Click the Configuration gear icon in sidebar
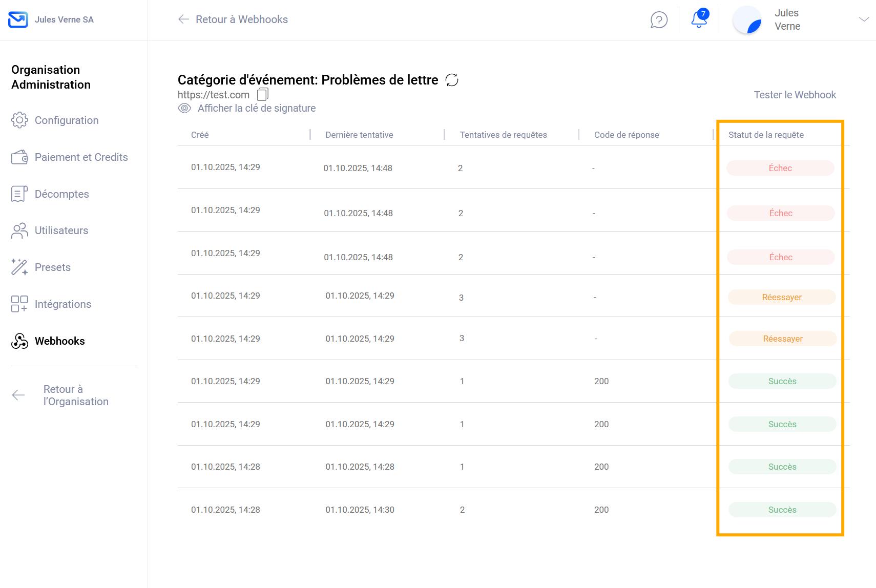 (19, 120)
